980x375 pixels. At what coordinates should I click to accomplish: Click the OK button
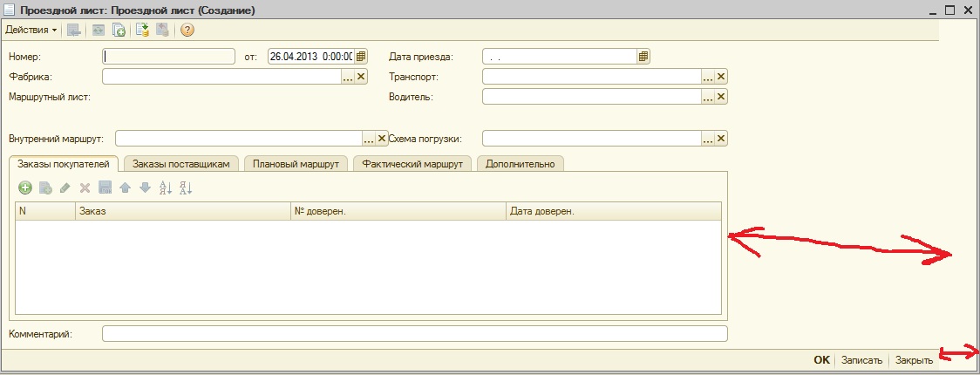(821, 360)
